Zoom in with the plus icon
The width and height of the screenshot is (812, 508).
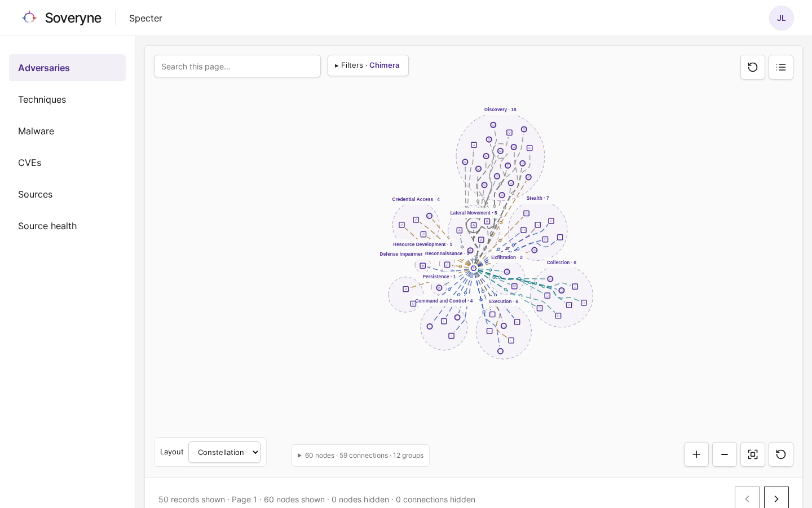(x=696, y=454)
